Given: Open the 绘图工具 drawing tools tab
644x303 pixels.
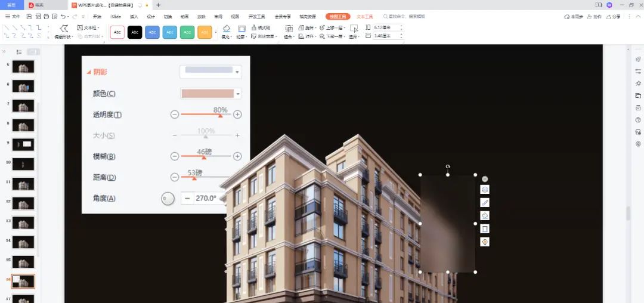Looking at the screenshot, I should tap(338, 17).
